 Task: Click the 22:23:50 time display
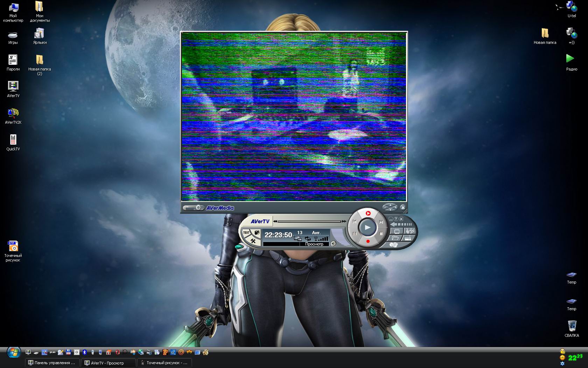278,235
